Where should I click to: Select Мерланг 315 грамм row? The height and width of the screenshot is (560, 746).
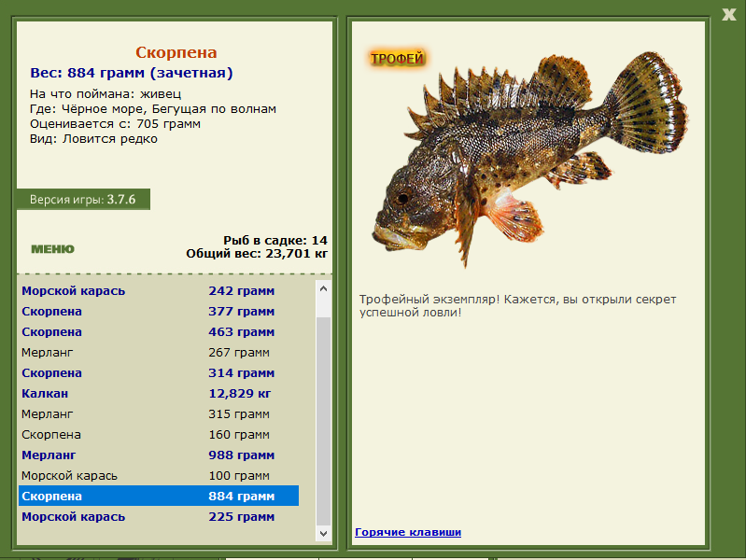pos(159,414)
